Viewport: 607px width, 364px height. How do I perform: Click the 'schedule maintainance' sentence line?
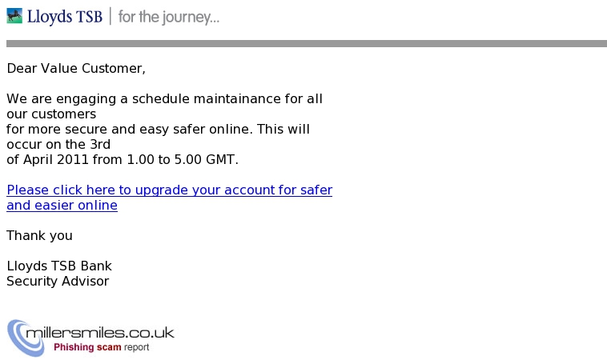coord(164,99)
